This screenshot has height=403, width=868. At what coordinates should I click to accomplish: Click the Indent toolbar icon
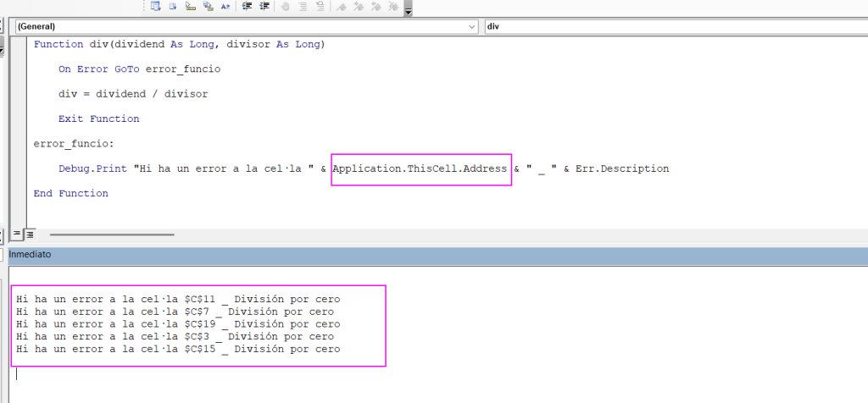coord(248,6)
